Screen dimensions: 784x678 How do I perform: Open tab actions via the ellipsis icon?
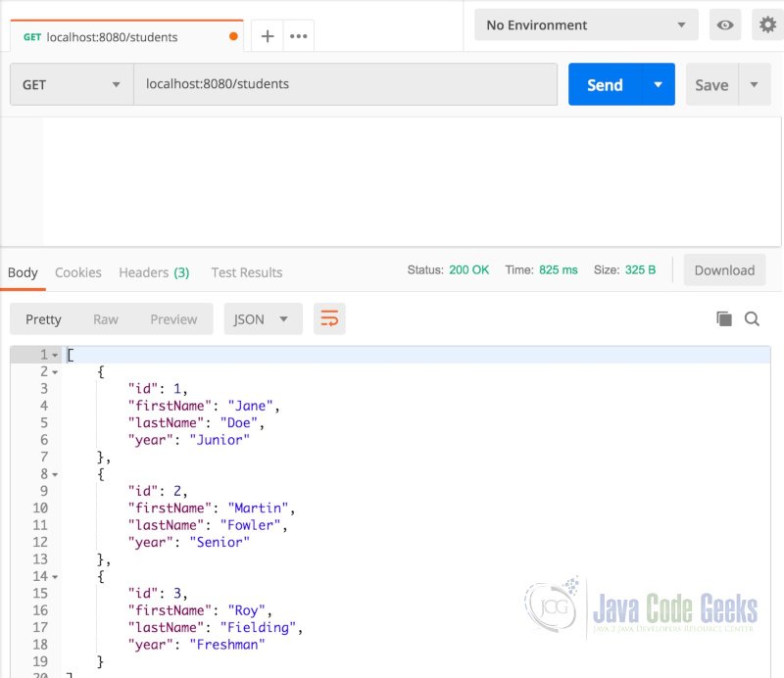(297, 35)
